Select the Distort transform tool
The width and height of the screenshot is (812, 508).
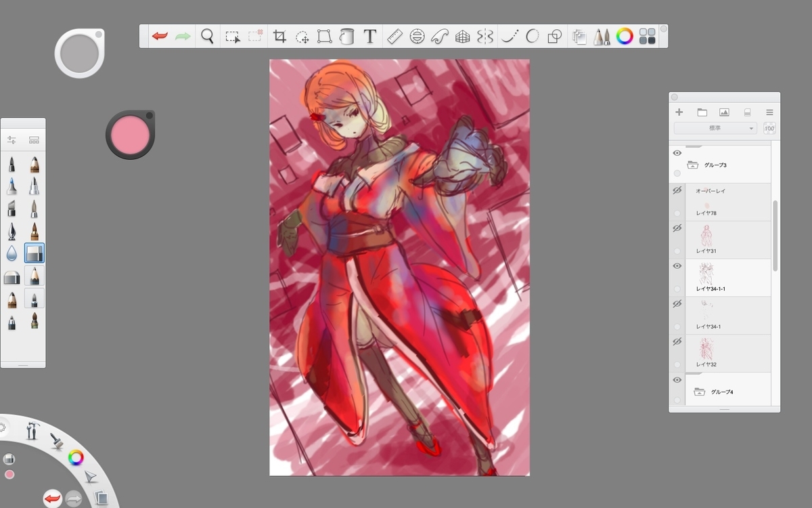pyautogui.click(x=325, y=37)
